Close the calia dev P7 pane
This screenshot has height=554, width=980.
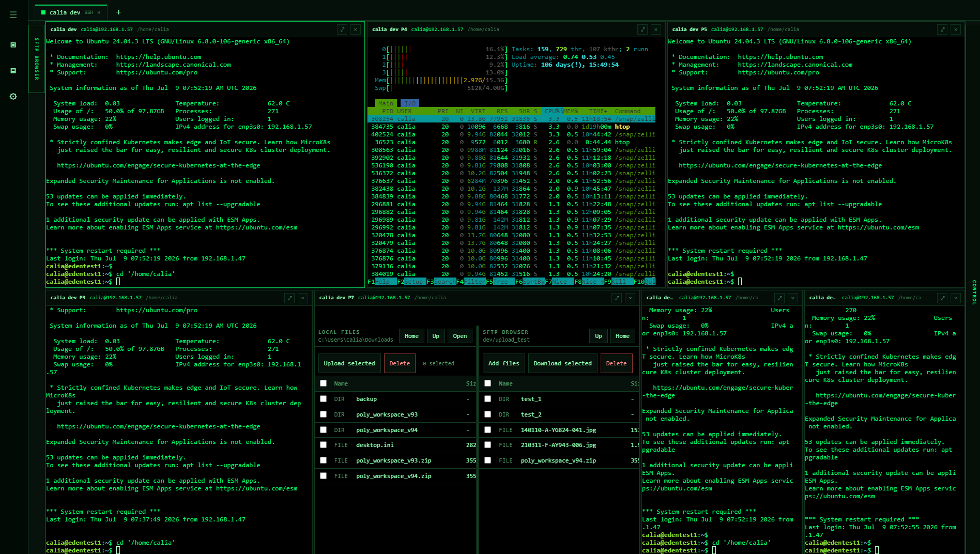[630, 298]
